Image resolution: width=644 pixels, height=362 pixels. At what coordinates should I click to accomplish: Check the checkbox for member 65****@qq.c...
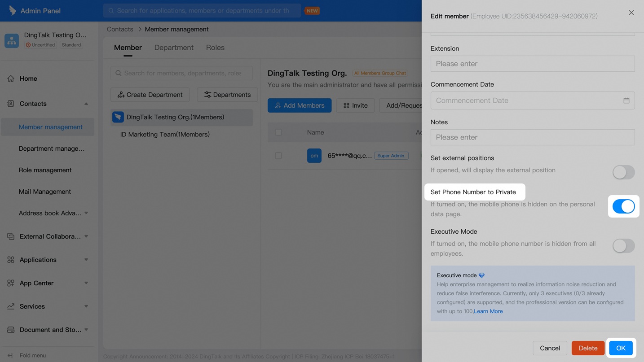point(278,156)
